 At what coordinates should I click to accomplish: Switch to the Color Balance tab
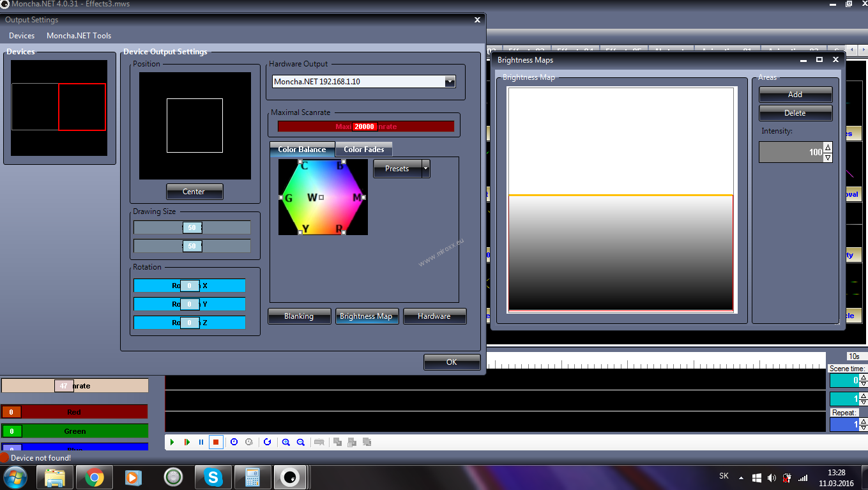click(302, 149)
